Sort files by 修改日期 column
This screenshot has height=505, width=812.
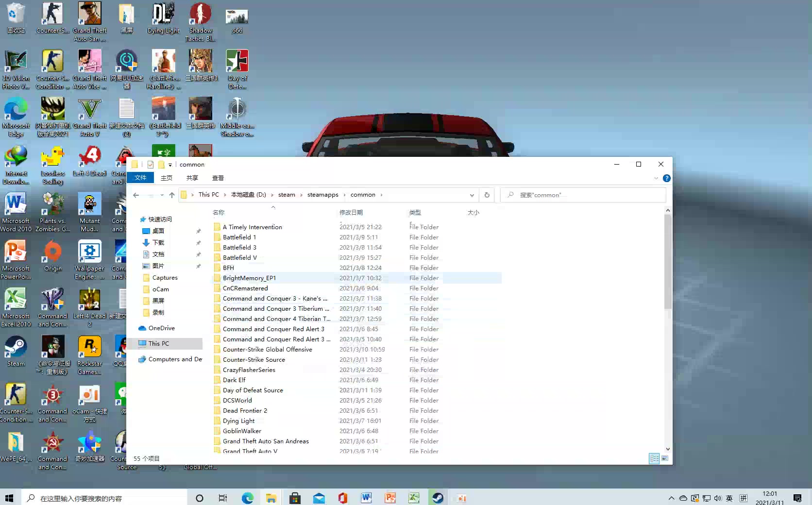tap(351, 212)
